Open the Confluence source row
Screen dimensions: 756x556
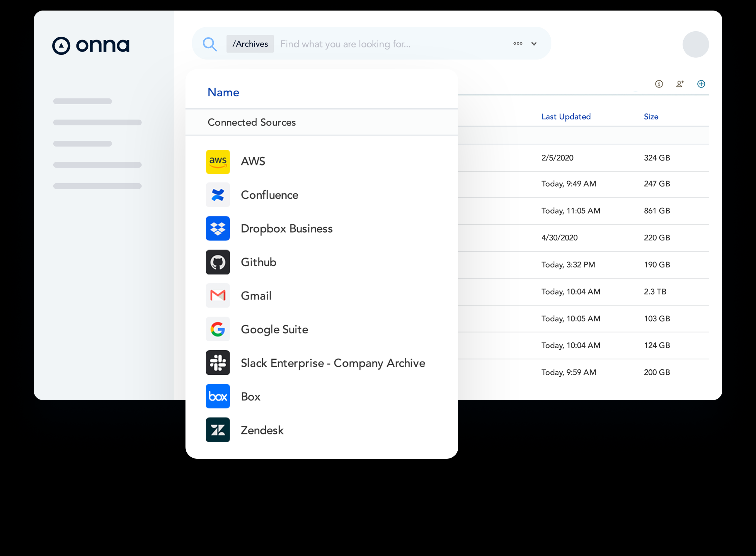322,195
